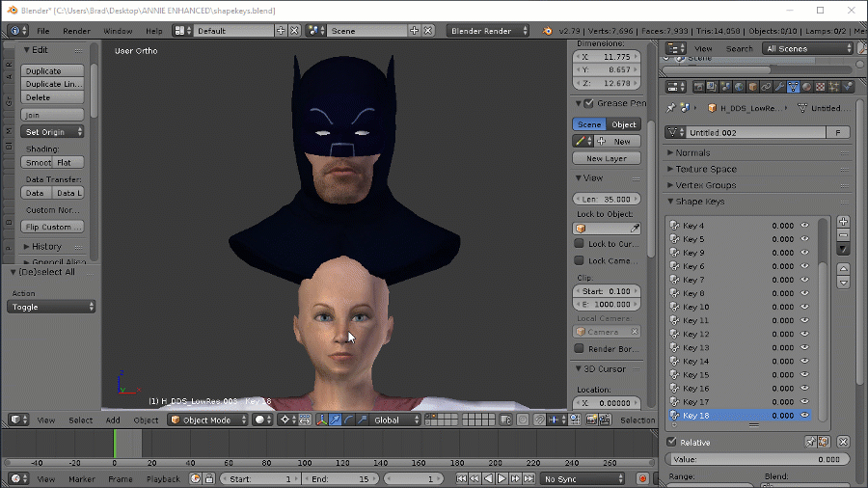
Task: Click the New Layer grease pencil button
Action: click(x=606, y=158)
